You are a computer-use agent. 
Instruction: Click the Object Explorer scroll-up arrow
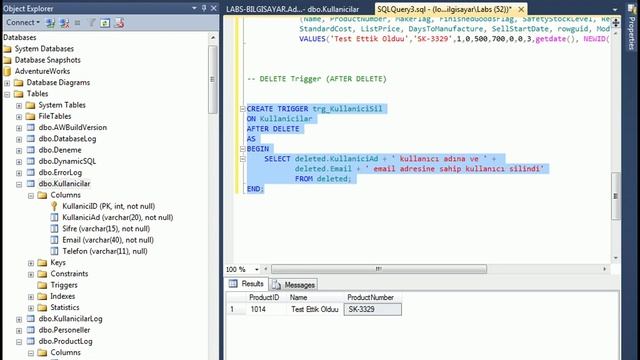[213, 38]
